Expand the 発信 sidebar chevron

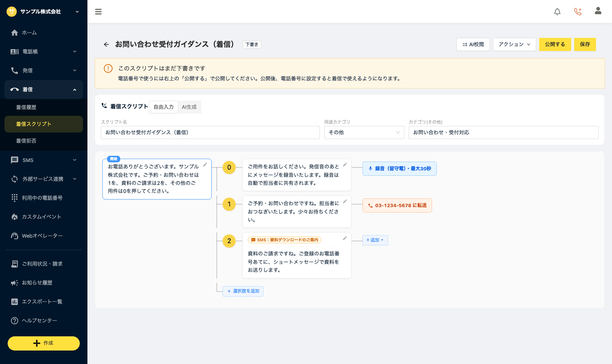coord(75,71)
